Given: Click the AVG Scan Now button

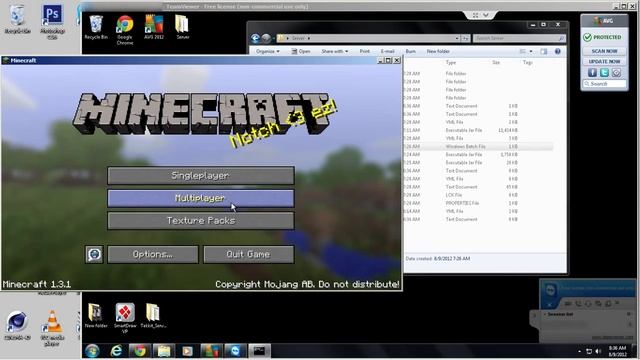Looking at the screenshot, I should [604, 51].
